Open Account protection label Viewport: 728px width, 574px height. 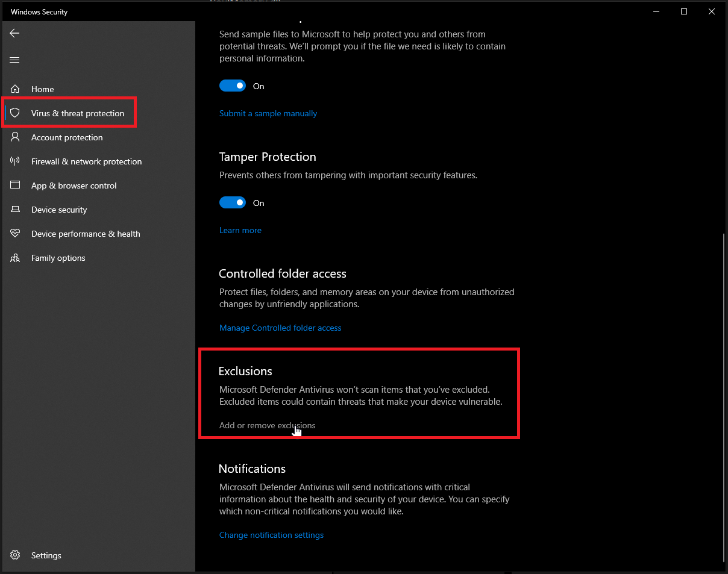pyautogui.click(x=67, y=137)
